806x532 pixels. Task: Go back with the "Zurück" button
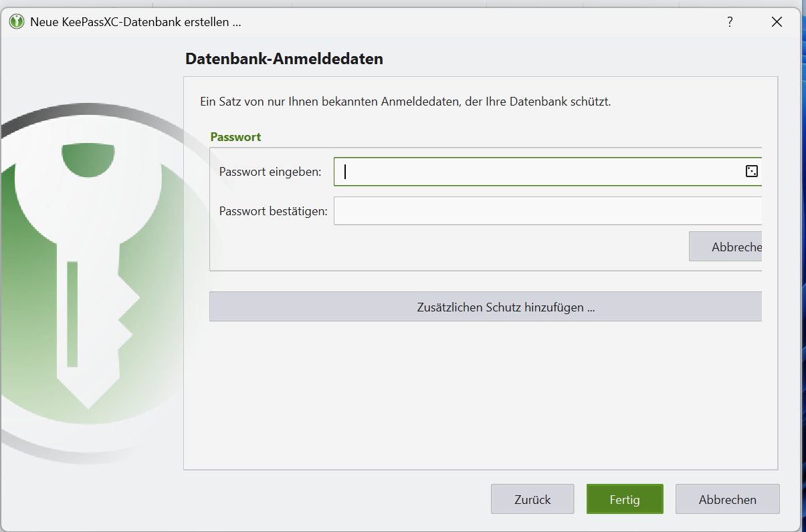532,499
